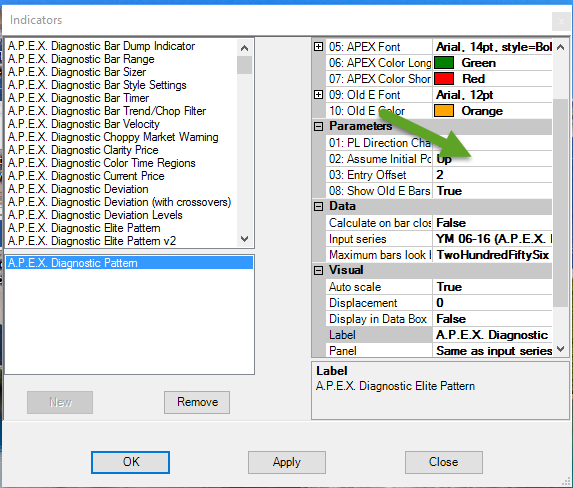This screenshot has width=573, height=488.
Task: Click the Apply button
Action: coord(287,462)
